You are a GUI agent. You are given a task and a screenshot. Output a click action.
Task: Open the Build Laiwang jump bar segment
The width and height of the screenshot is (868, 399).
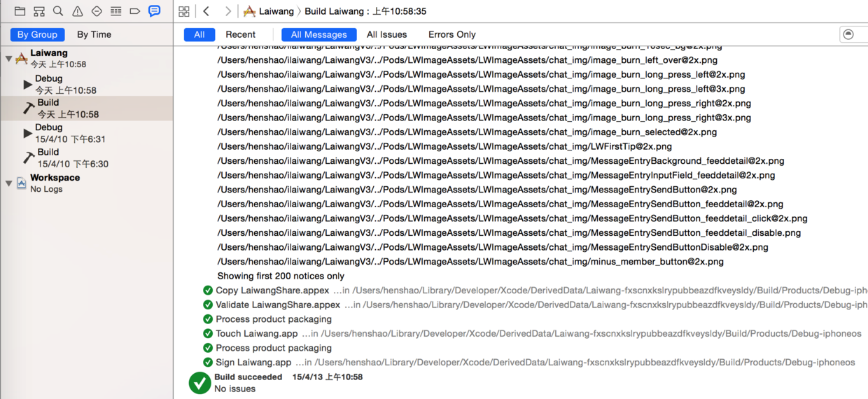pos(365,11)
